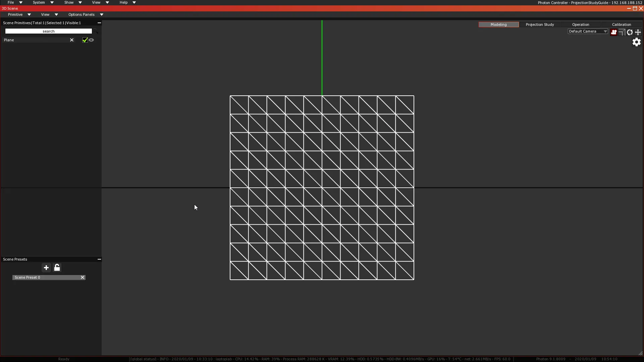Viewport: 644px width, 362px height.
Task: Delete Scene Preset 0
Action: [83, 277]
